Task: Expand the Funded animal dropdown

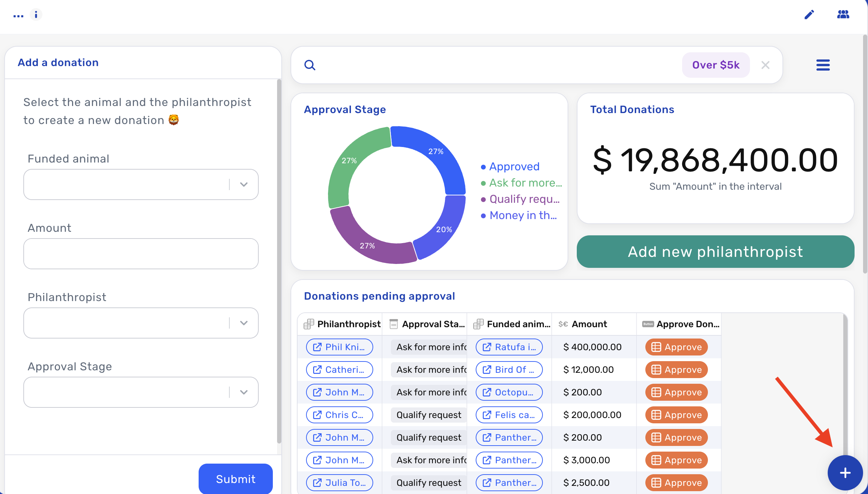Action: [x=141, y=184]
